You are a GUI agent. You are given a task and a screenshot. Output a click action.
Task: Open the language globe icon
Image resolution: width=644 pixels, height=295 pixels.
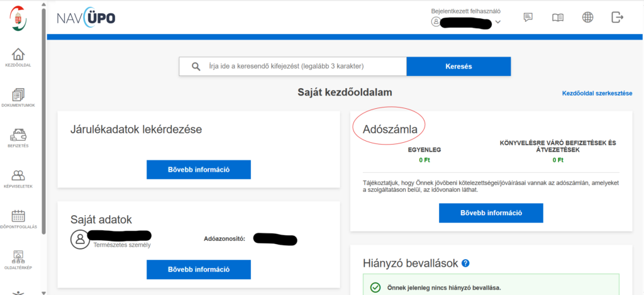point(588,17)
